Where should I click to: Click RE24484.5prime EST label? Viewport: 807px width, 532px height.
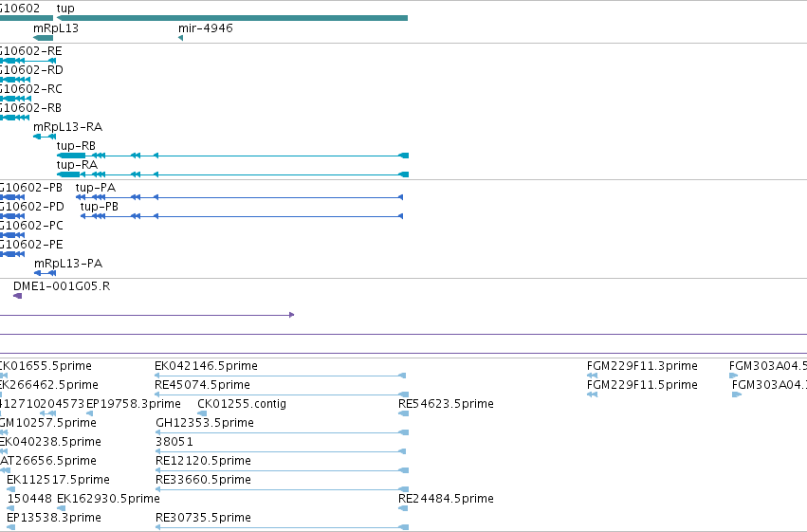(x=447, y=499)
